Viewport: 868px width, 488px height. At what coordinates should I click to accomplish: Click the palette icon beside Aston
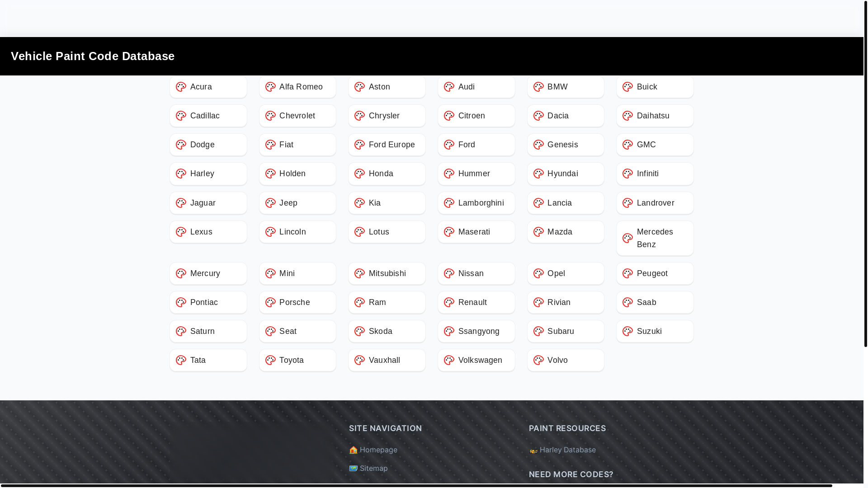point(359,87)
